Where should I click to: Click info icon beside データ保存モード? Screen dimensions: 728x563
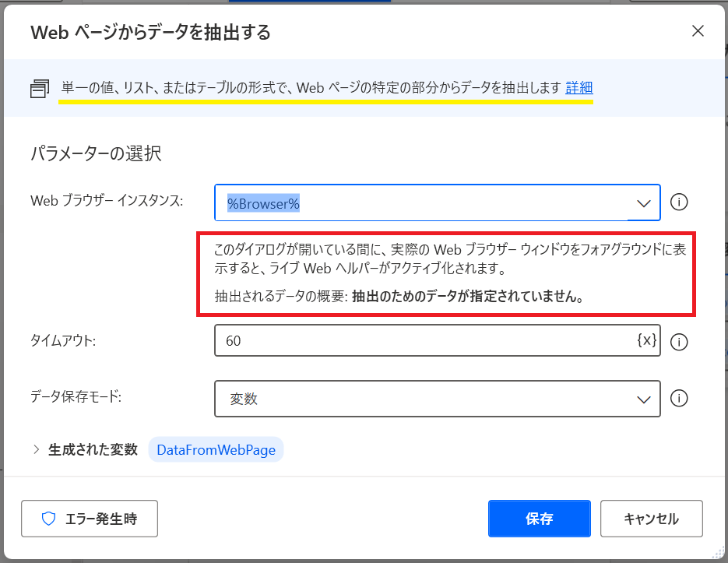coord(679,399)
